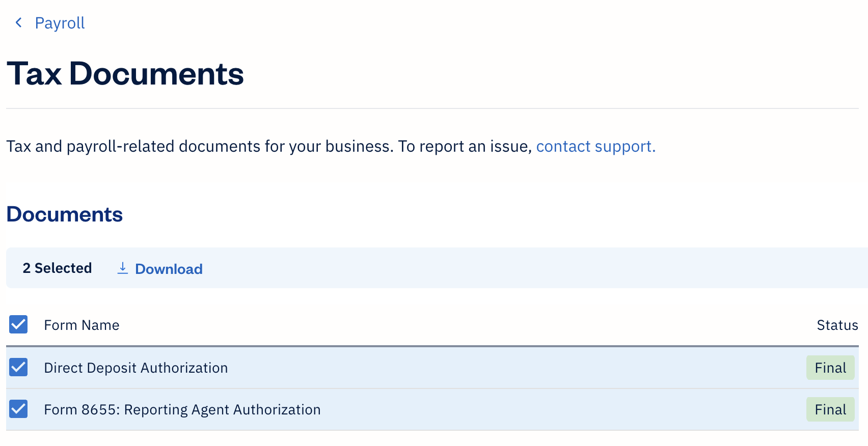Screen dimensions: 868x446
Task: Click the Documents section heading
Action: pos(64,214)
